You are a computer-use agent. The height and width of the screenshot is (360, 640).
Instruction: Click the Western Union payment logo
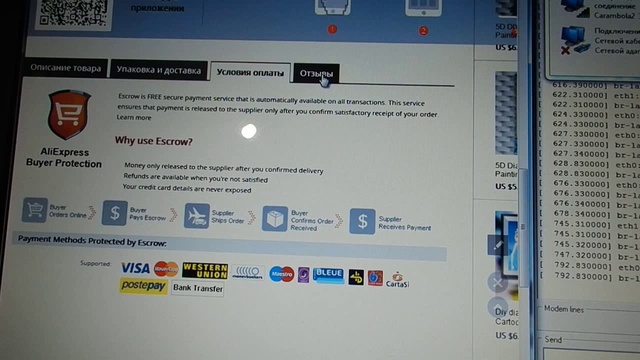pyautogui.click(x=205, y=271)
